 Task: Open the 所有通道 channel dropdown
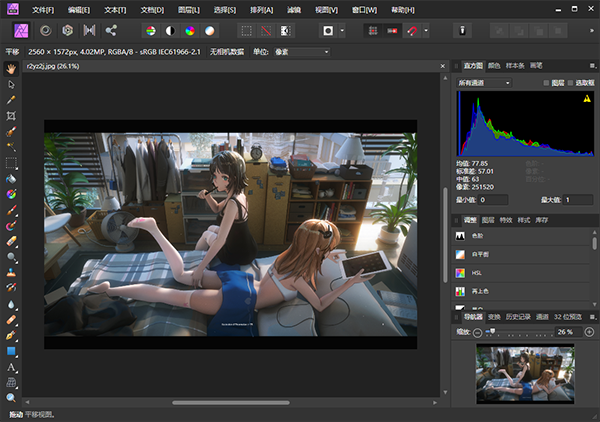pos(485,82)
